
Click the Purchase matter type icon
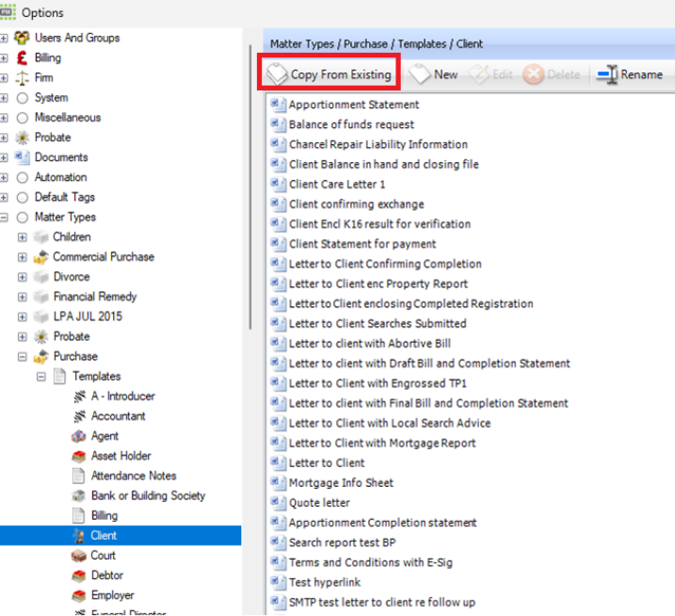coord(40,356)
